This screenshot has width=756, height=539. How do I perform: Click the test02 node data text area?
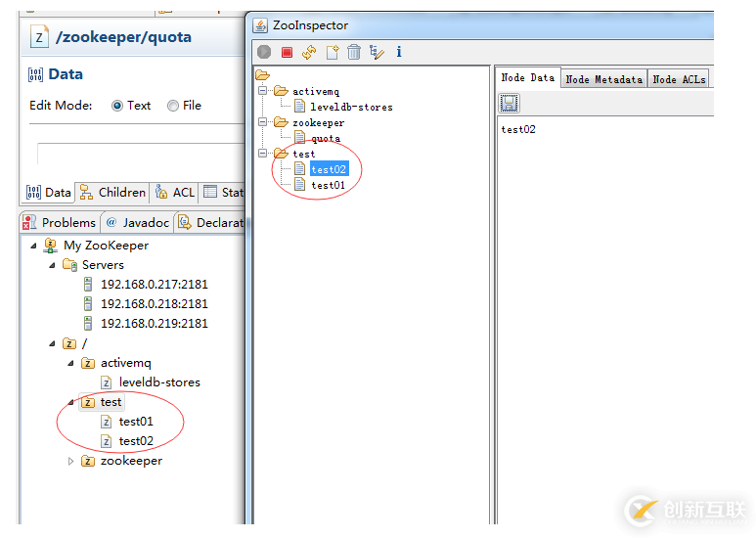[605, 318]
